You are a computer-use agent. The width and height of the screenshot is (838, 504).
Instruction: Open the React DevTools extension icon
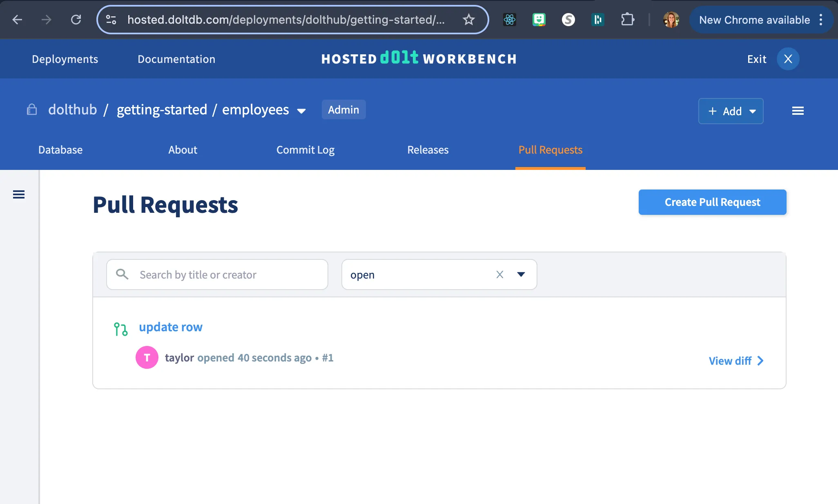509,20
